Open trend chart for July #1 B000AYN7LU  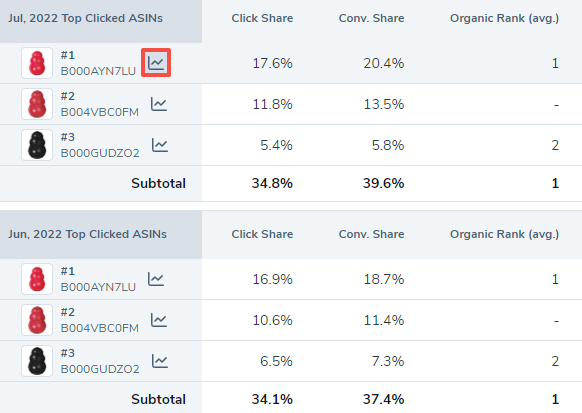click(156, 63)
